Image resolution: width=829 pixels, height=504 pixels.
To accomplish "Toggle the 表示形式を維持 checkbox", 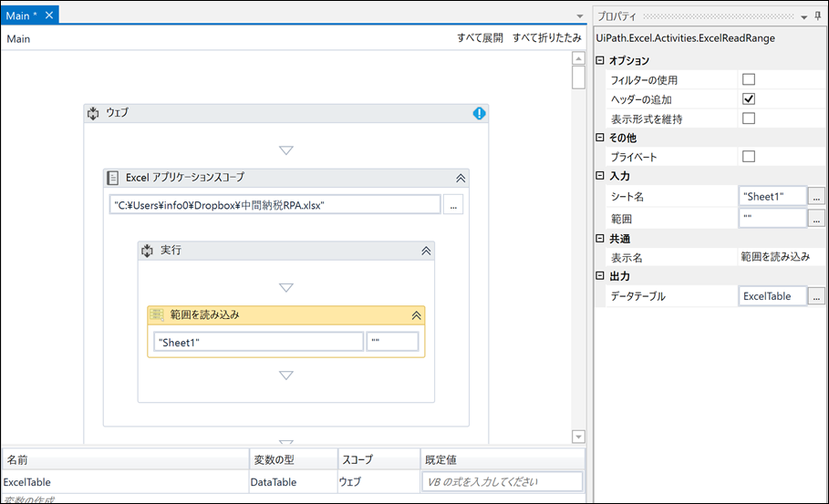I will (x=749, y=118).
